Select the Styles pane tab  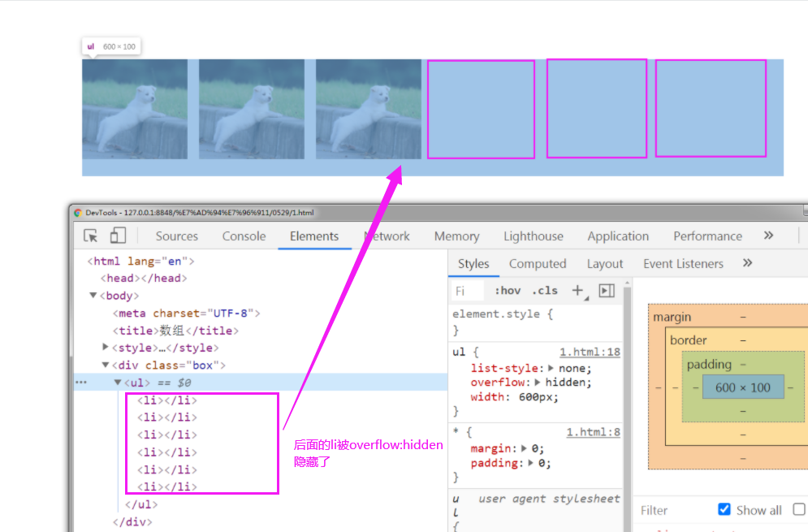coord(473,264)
